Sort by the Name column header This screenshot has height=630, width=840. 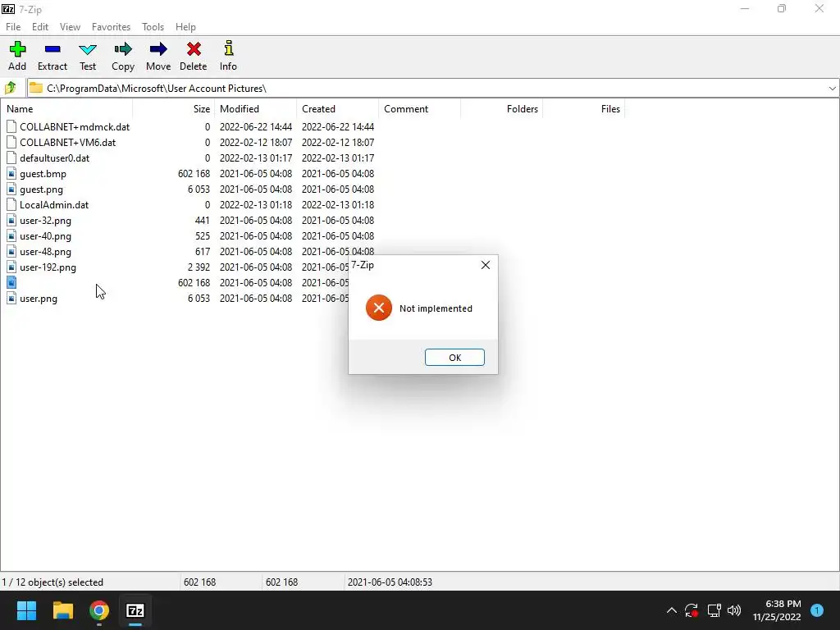click(x=67, y=109)
